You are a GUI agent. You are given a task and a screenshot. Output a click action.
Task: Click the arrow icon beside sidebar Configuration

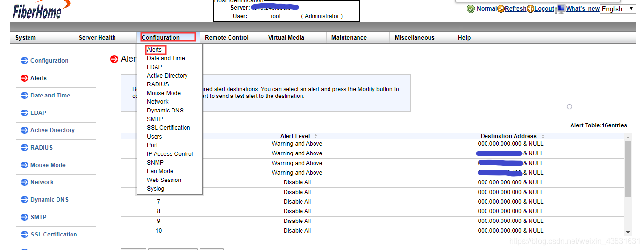tap(24, 61)
